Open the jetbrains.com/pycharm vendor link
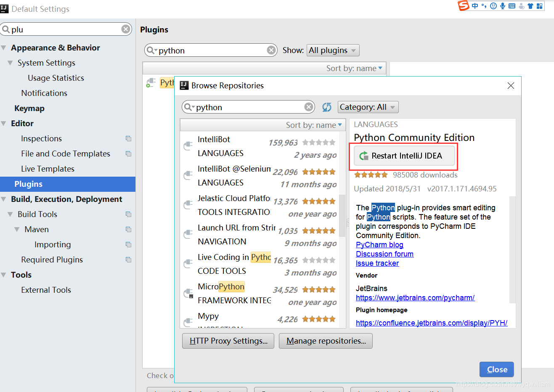554x392 pixels. 415,298
